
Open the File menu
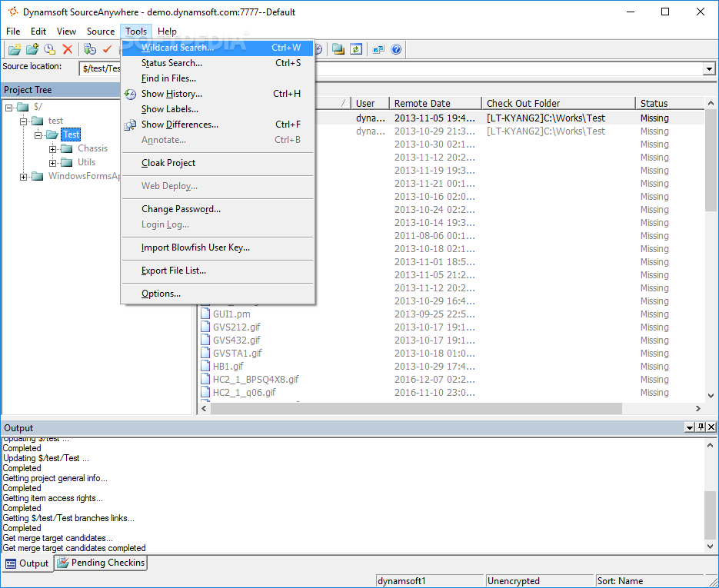13,32
